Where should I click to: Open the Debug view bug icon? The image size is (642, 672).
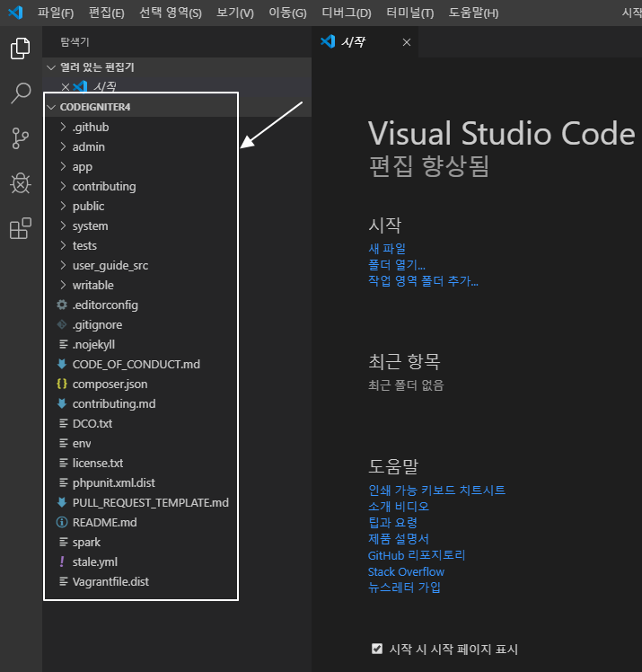[20, 183]
